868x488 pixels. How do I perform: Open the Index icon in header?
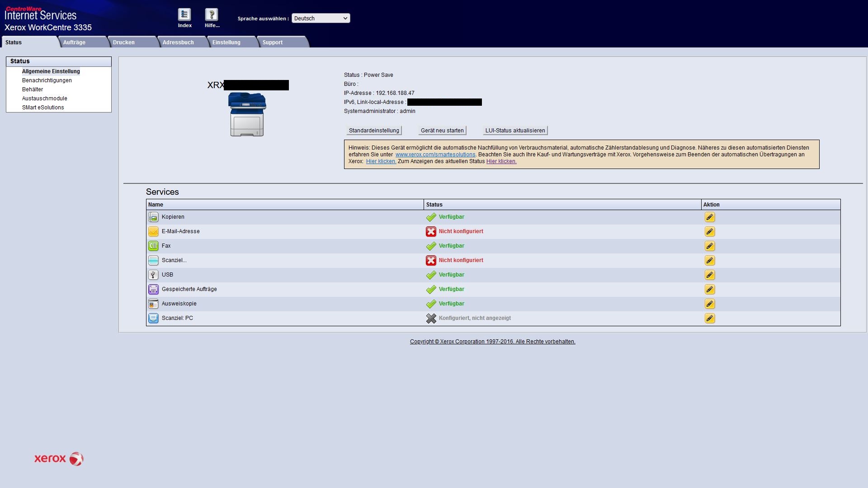point(184,15)
